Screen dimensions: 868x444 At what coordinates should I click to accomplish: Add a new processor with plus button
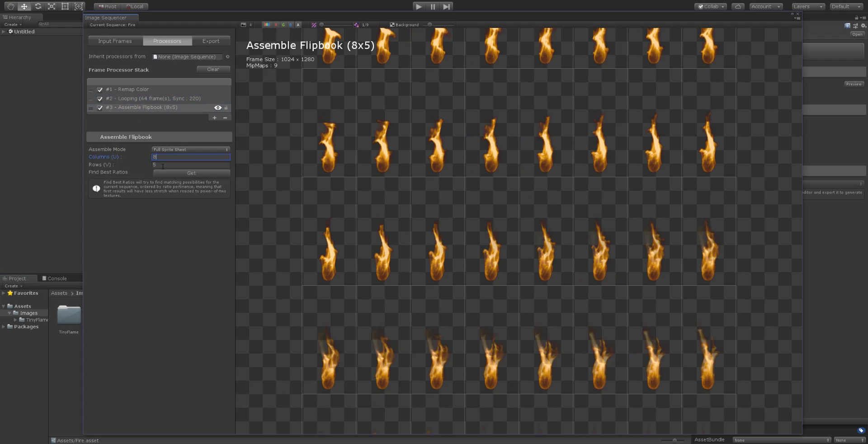point(214,118)
